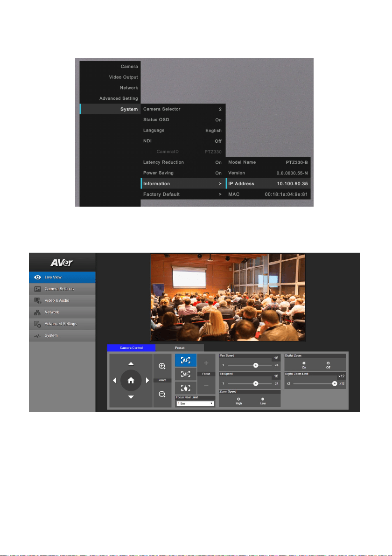The width and height of the screenshot is (392, 556).
Task: Expand the Information submenu in the OSD
Action: click(182, 184)
